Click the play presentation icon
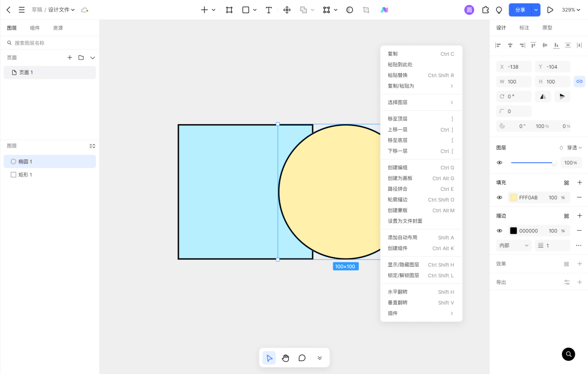The height and width of the screenshot is (374, 588). pyautogui.click(x=550, y=10)
